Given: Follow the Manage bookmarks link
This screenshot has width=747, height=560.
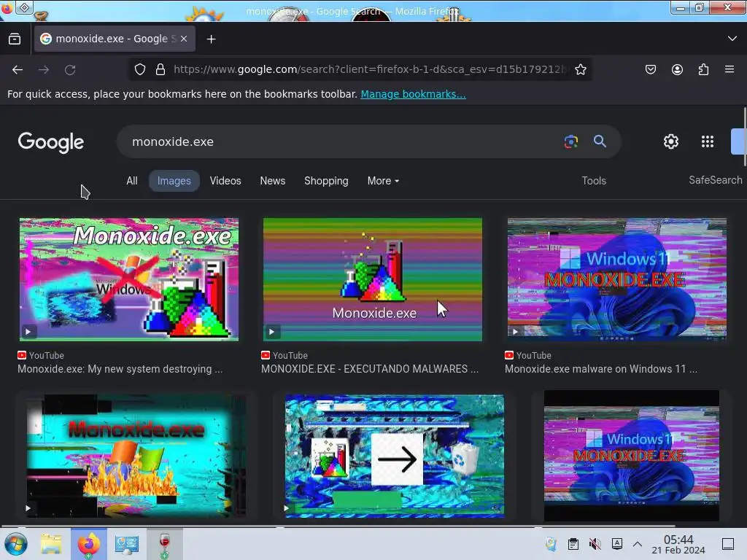Looking at the screenshot, I should (x=413, y=94).
